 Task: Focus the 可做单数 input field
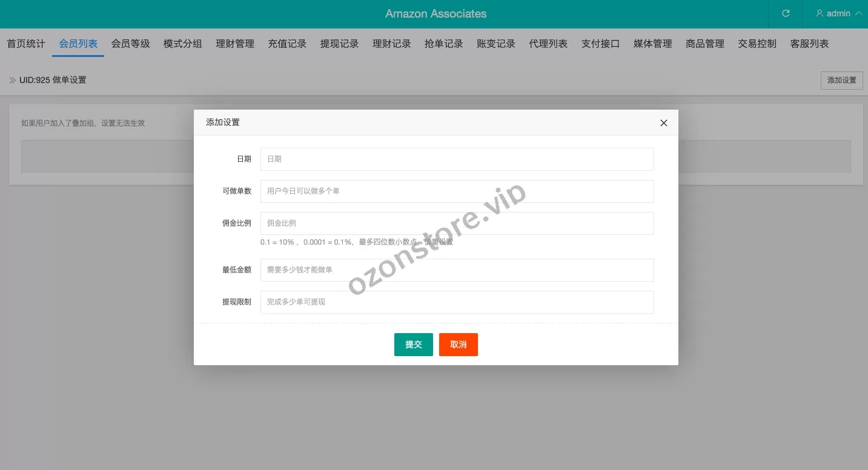457,191
